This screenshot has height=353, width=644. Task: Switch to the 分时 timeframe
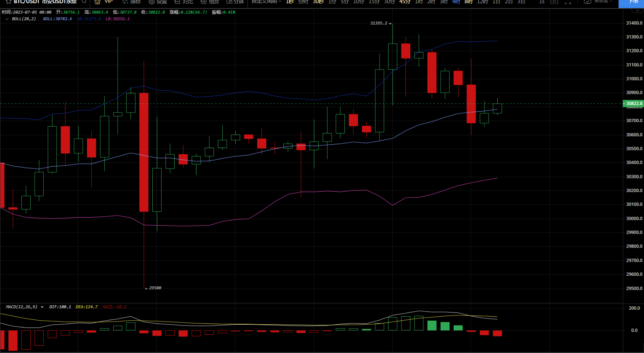click(x=303, y=2)
